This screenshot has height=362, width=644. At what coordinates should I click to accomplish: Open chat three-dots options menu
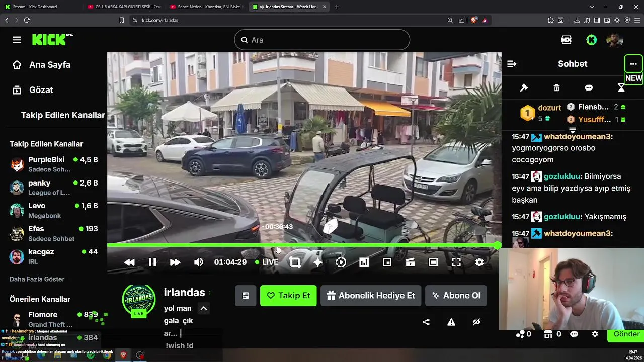click(x=633, y=64)
